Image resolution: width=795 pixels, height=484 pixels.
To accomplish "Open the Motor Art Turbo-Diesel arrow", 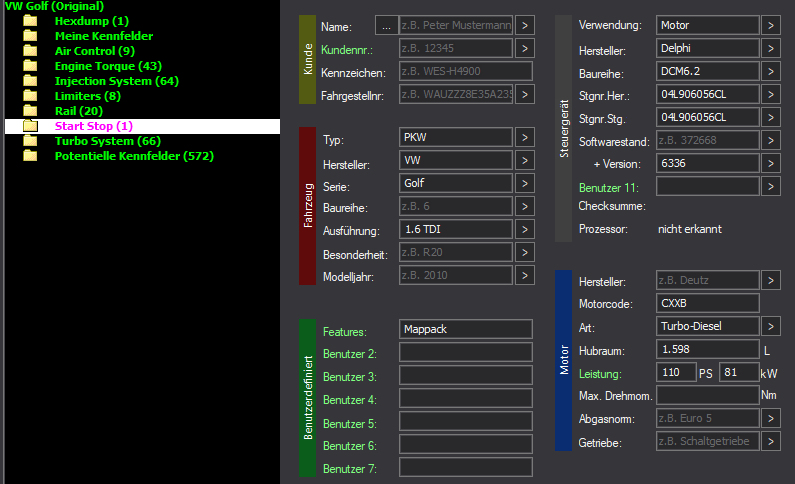I will pyautogui.click(x=771, y=326).
